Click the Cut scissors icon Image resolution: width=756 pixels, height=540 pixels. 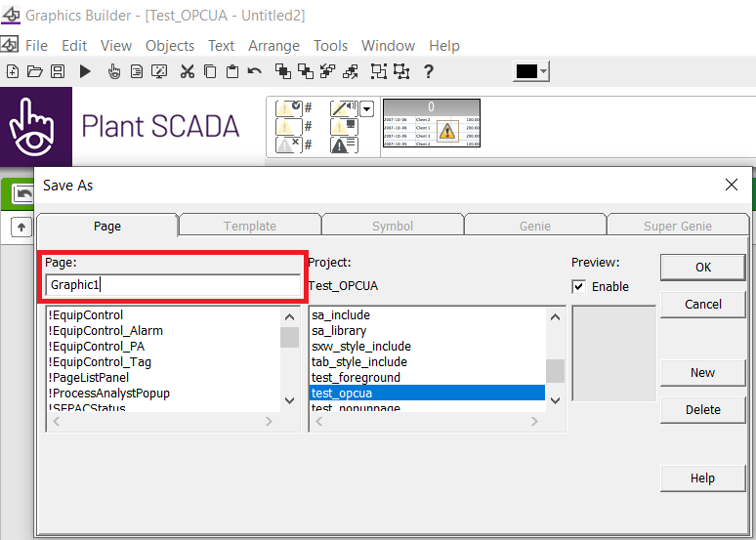pos(188,71)
